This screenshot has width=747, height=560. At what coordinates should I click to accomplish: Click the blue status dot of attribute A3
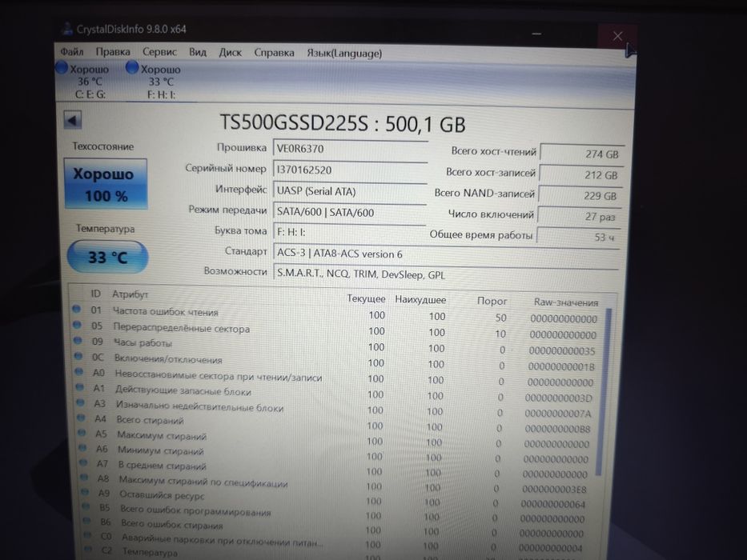coord(81,402)
